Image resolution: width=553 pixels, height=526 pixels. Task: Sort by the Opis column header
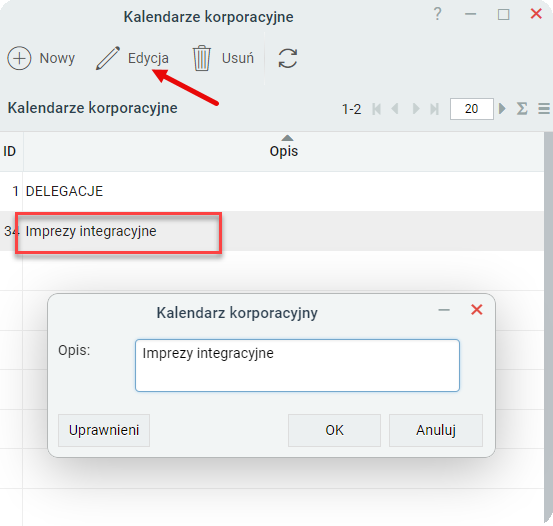[284, 151]
